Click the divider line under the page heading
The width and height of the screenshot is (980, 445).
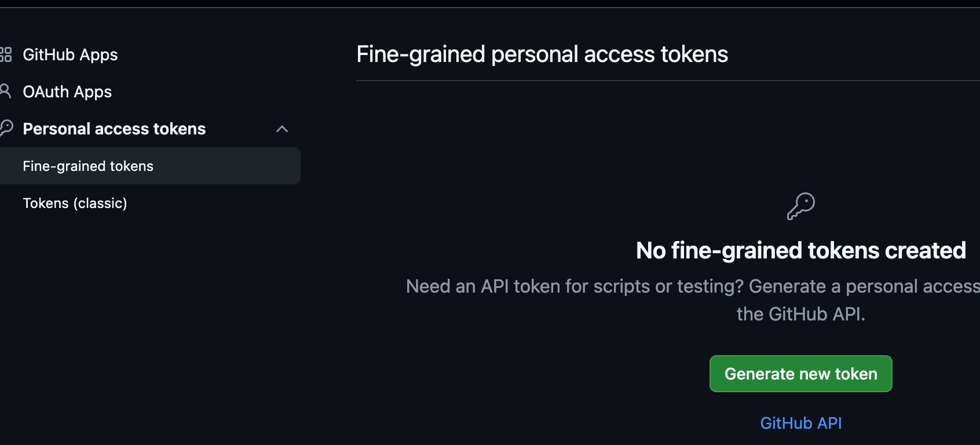(x=666, y=81)
